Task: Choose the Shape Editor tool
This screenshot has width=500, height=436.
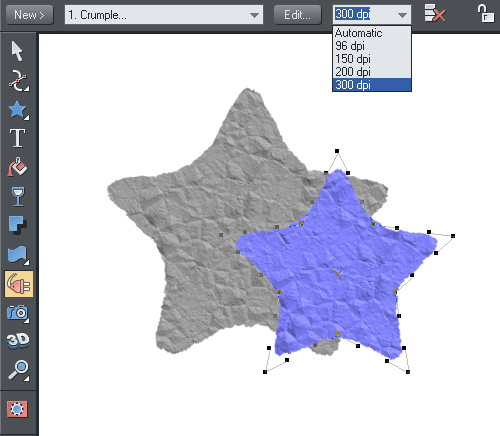Action: tap(18, 81)
